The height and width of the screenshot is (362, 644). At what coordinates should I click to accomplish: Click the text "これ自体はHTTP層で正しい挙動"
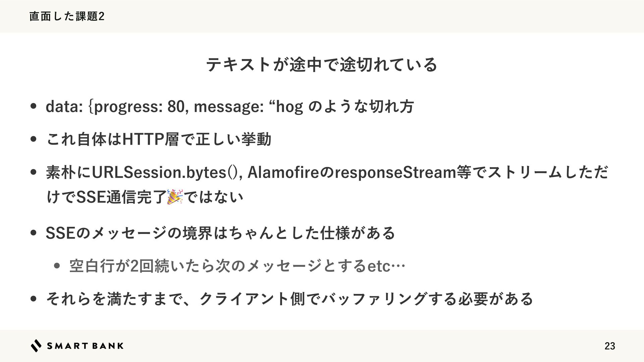coord(159,139)
